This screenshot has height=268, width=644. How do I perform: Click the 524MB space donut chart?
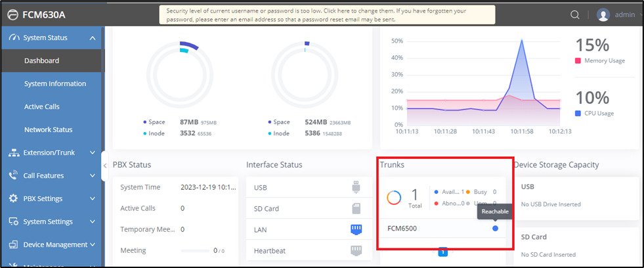(305, 74)
